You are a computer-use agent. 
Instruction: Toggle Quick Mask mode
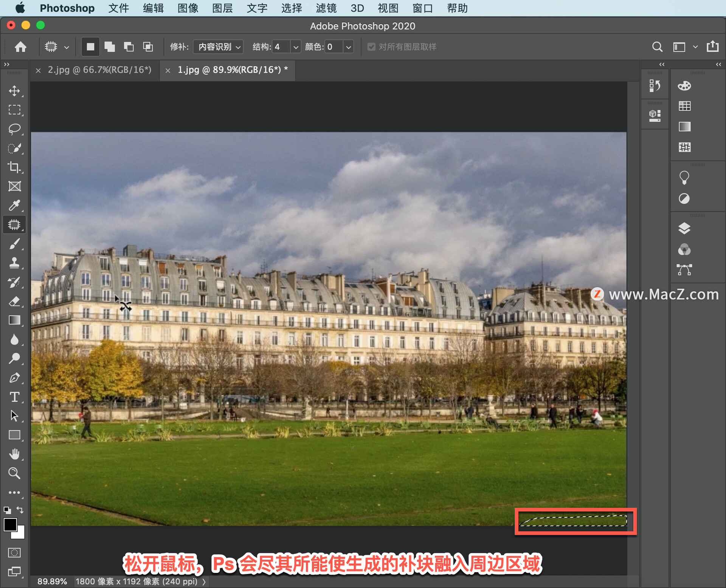14,552
